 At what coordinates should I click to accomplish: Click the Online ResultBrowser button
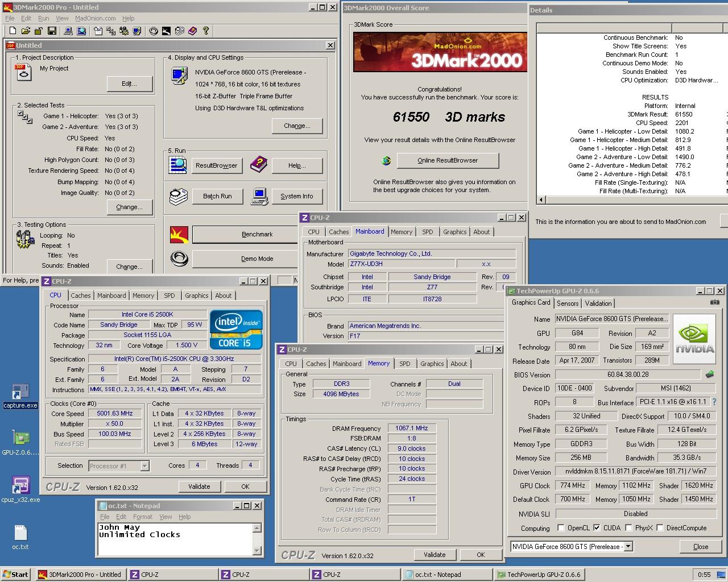click(x=448, y=160)
